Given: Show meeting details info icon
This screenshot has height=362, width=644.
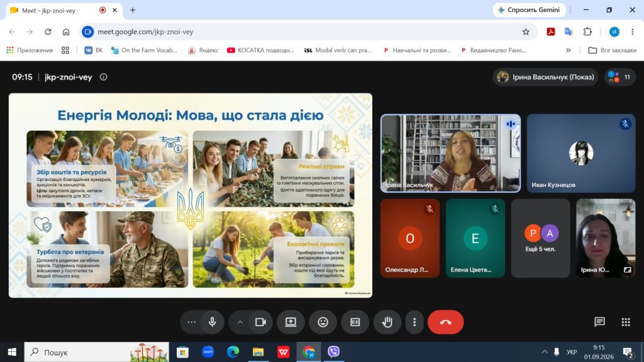Looking at the screenshot, I should 104,77.
